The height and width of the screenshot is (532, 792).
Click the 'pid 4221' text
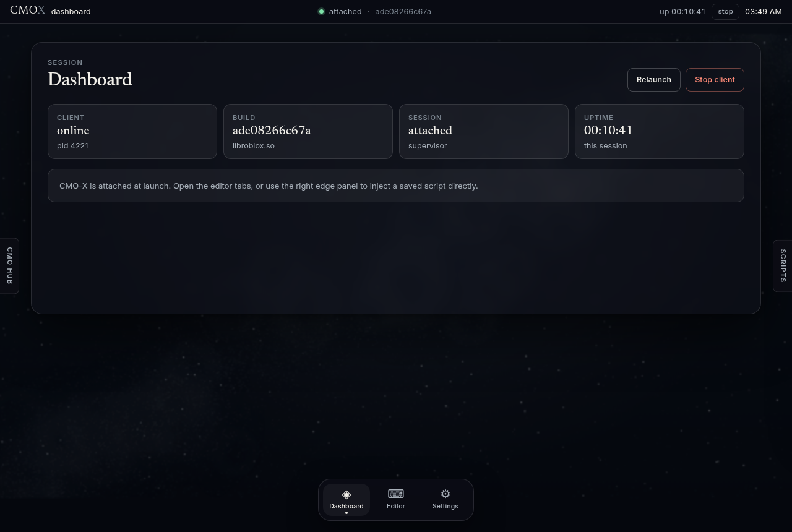pyautogui.click(x=72, y=145)
